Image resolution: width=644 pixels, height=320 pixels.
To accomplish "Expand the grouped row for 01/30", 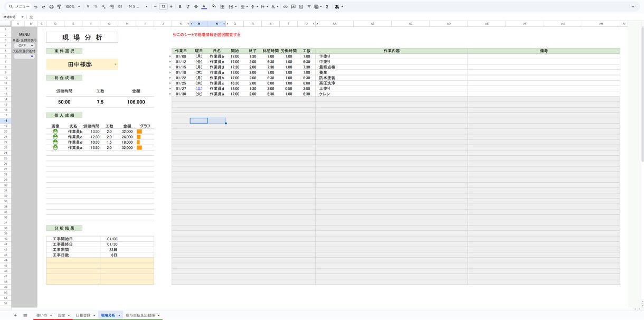I will 170,94.
